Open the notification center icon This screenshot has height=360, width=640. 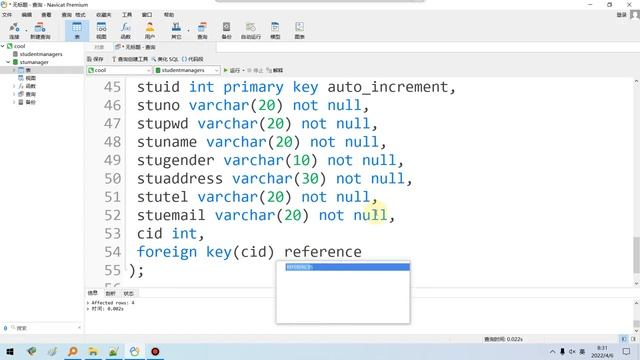627,351
